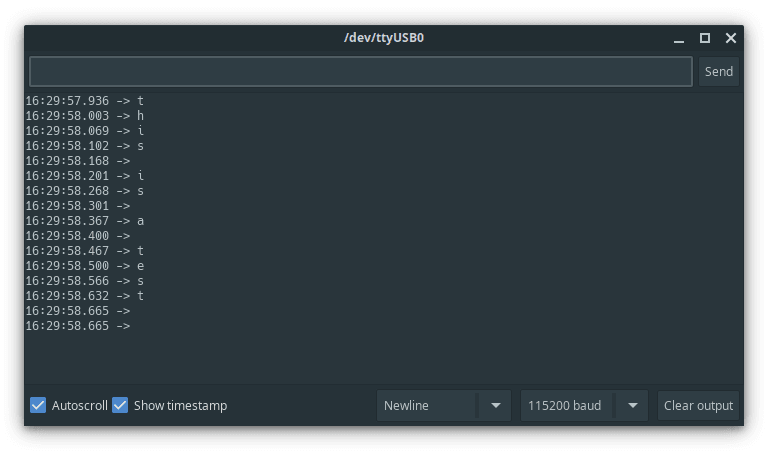Open the 115200 baud rate dropdown

pyautogui.click(x=566, y=405)
